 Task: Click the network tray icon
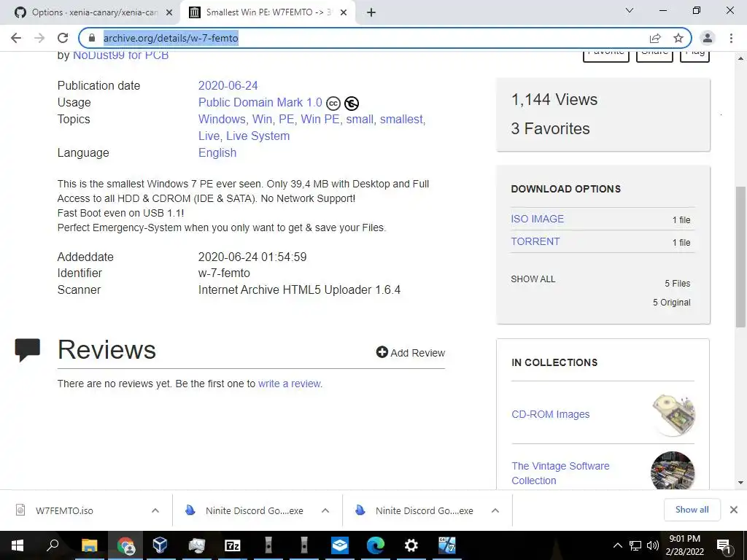635,545
